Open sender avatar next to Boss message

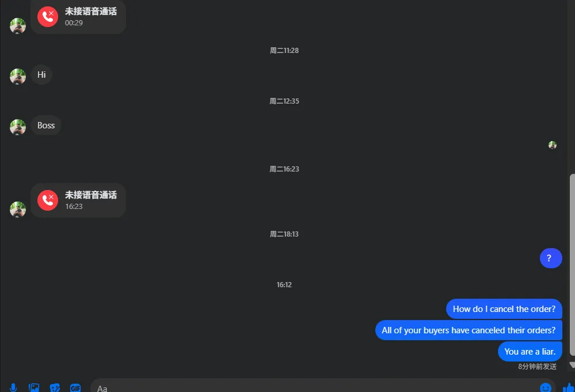18,127
